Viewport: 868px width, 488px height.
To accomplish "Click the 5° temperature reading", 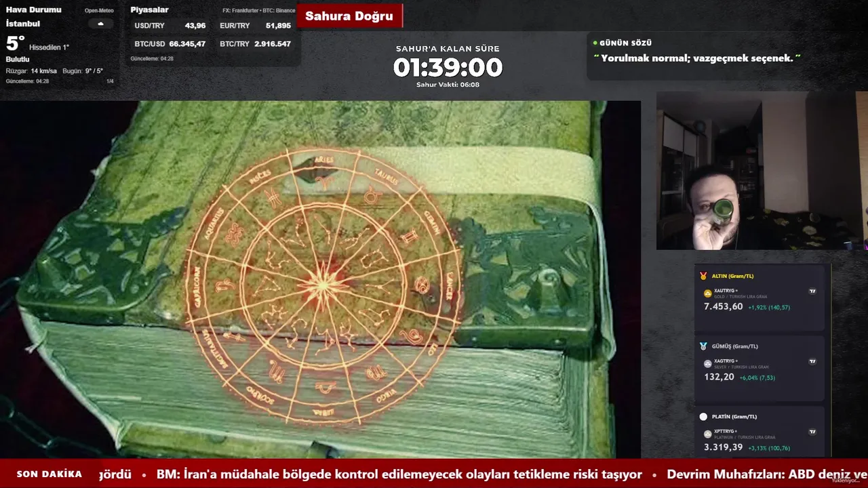I will click(x=15, y=43).
